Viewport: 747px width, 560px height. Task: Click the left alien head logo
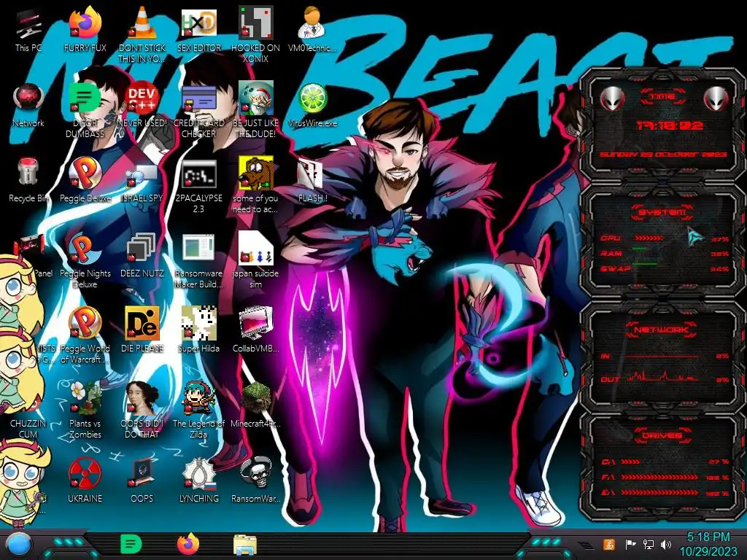[x=612, y=99]
